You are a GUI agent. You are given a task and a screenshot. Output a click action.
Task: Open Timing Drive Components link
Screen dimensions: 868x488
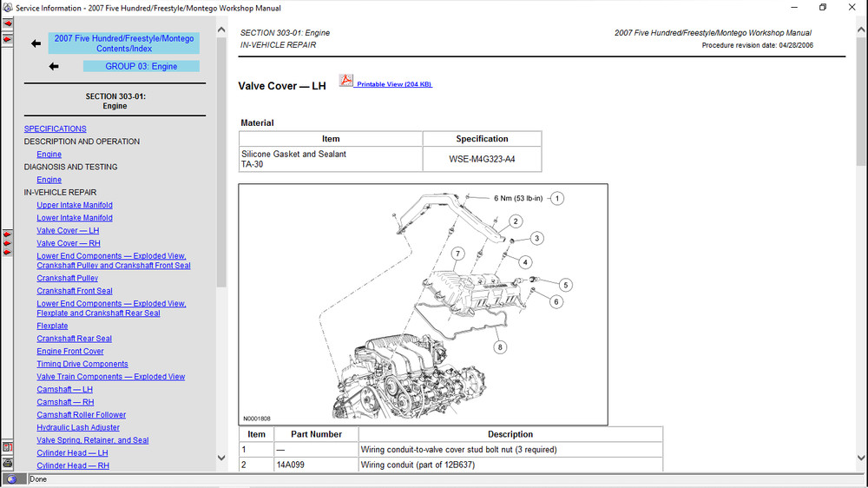82,364
